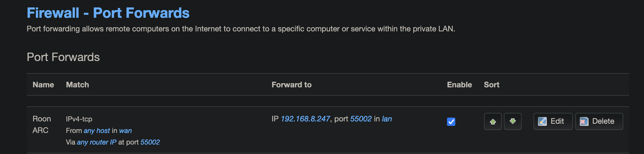The height and width of the screenshot is (154, 644).
Task: Click the Match column header
Action: pyautogui.click(x=77, y=85)
